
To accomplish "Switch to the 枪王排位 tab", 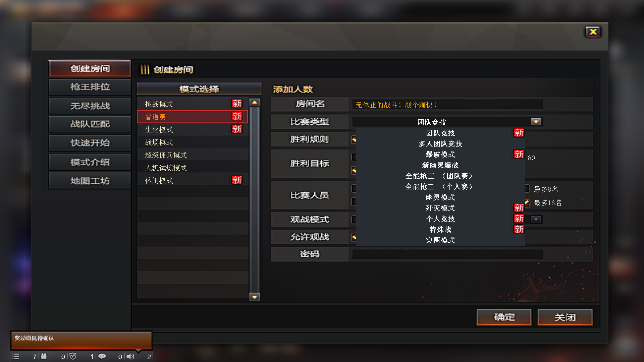I will click(x=90, y=87).
